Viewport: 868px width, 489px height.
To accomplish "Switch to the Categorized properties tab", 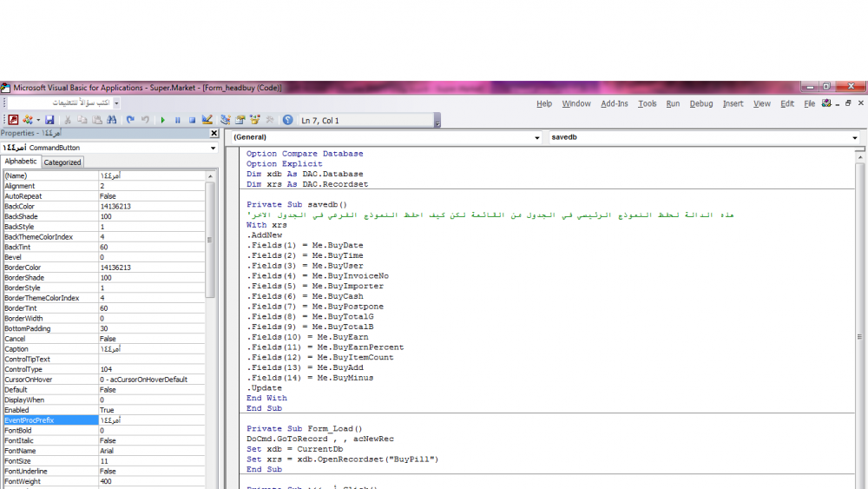I will click(x=62, y=162).
